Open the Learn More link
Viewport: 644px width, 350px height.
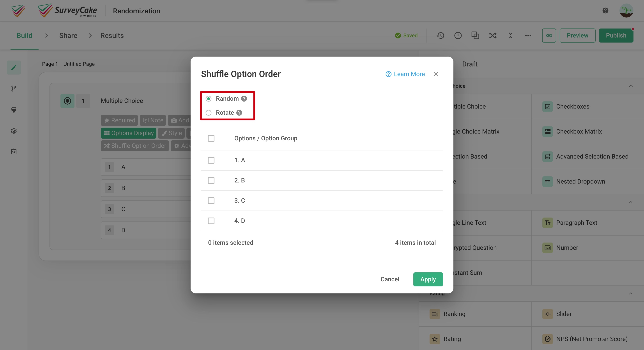tap(405, 74)
